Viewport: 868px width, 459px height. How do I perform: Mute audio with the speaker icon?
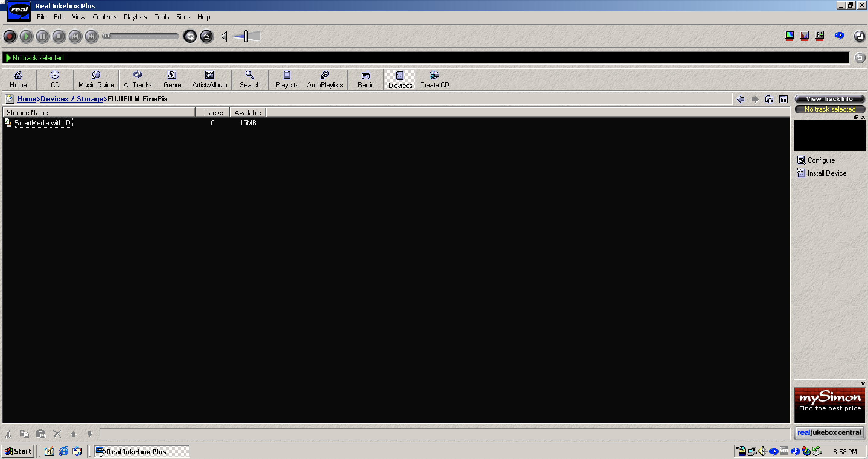(x=225, y=36)
